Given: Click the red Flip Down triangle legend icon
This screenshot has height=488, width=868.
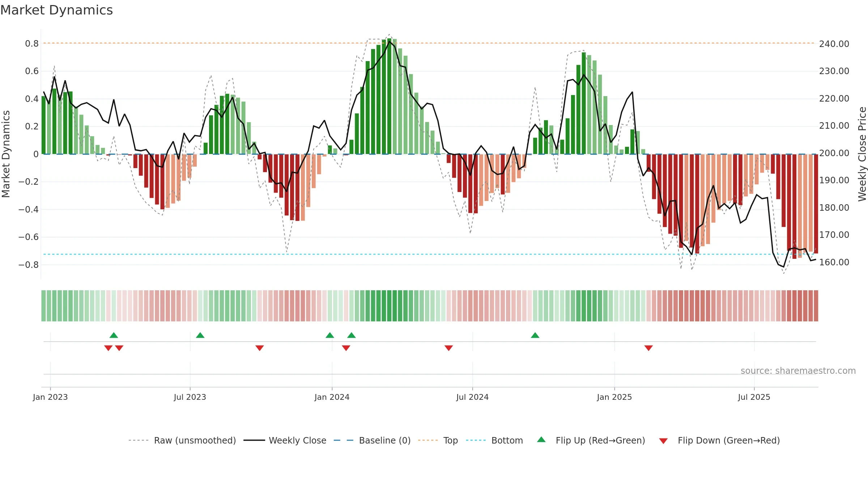Looking at the screenshot, I should pyautogui.click(x=663, y=441).
